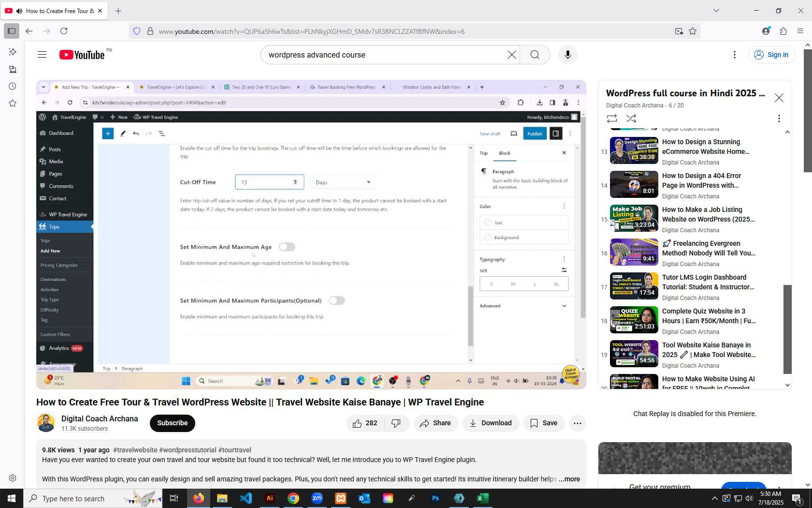Switch to the Block tab in video
Viewport: 812px width, 508px height.
[505, 153]
